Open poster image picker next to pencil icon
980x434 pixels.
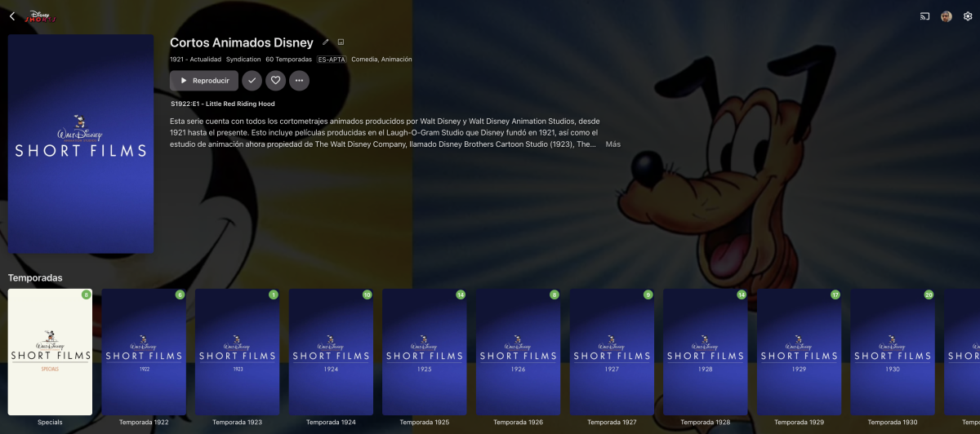[341, 42]
